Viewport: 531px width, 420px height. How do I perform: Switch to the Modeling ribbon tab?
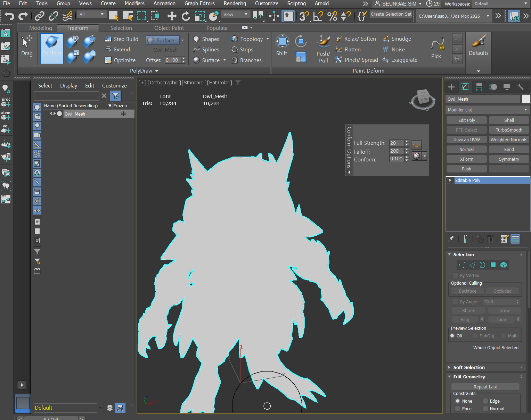coord(40,28)
